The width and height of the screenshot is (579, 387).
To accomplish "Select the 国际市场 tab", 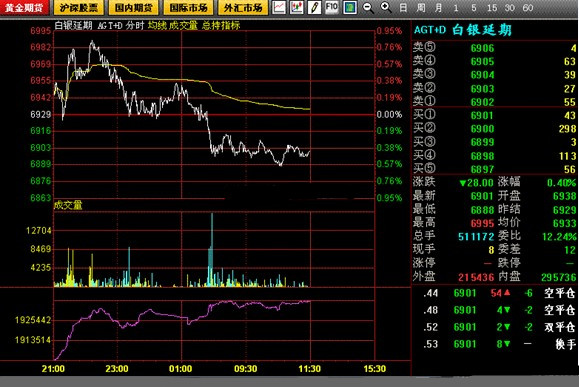I will (x=189, y=8).
